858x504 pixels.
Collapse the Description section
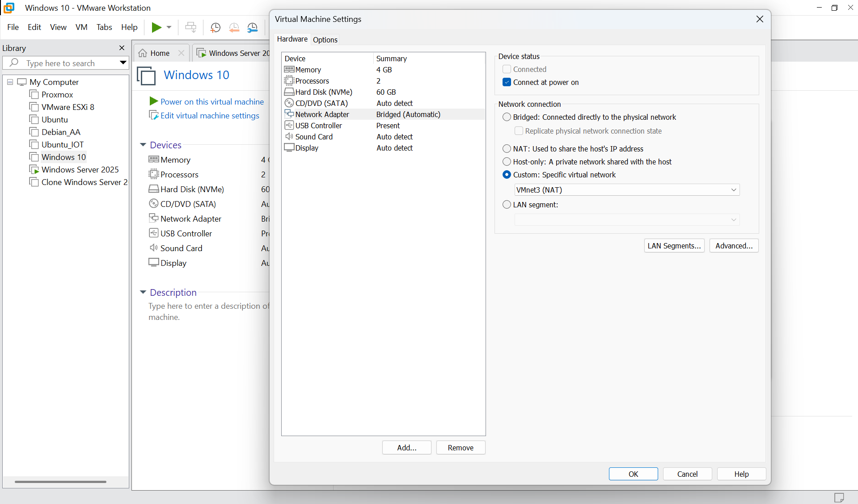point(143,292)
